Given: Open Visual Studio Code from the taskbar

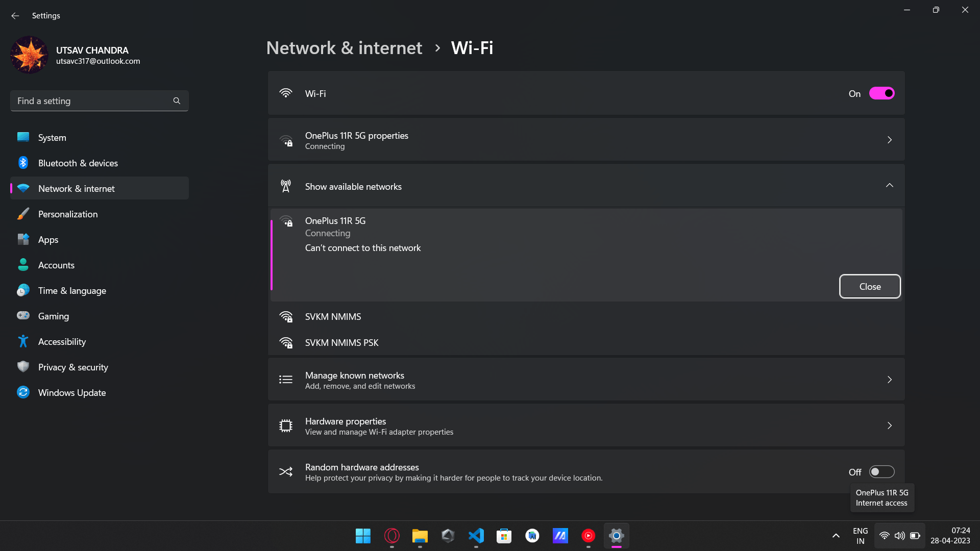Looking at the screenshot, I should click(x=476, y=536).
